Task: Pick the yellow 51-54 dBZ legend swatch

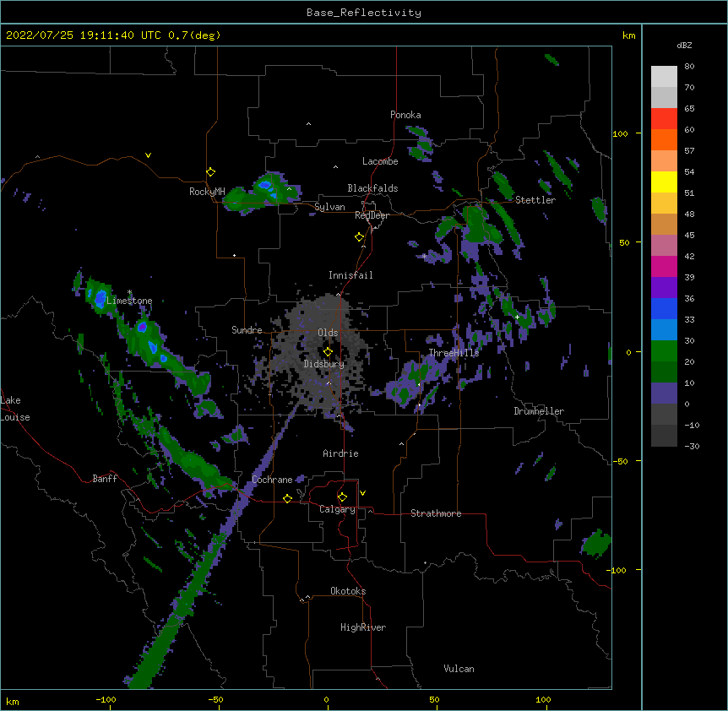Action: point(664,182)
